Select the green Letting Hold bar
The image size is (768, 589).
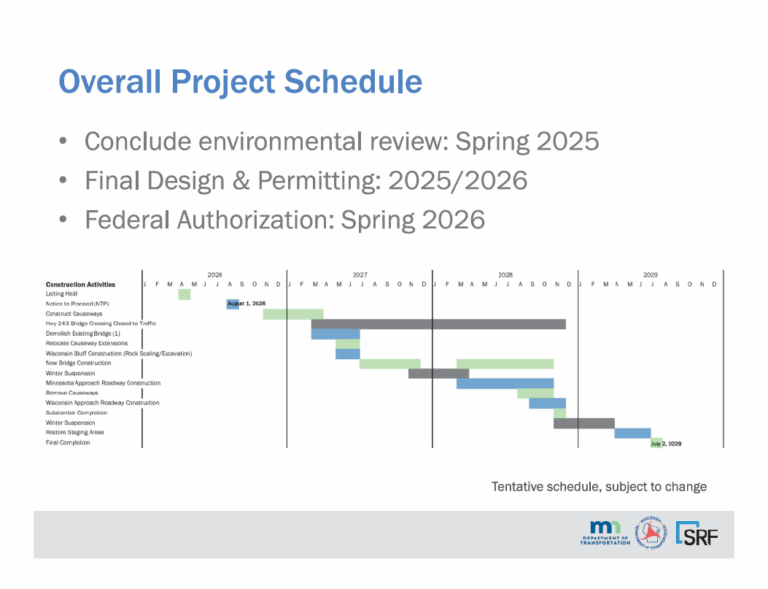pyautogui.click(x=184, y=294)
